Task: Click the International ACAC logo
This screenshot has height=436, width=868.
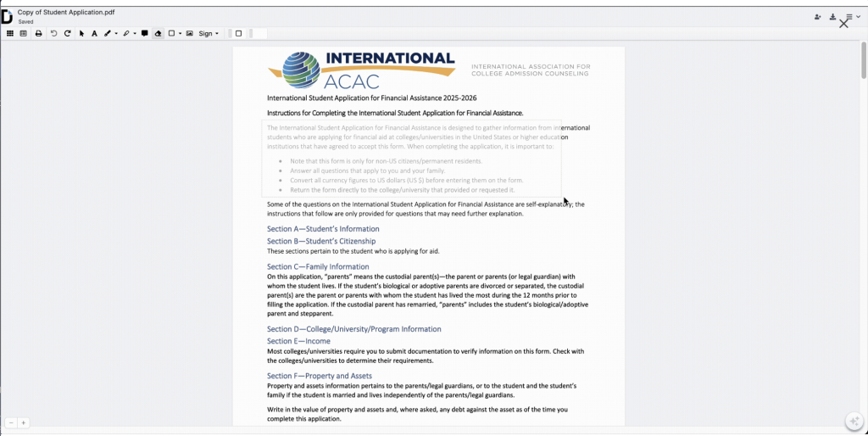Action: 361,70
